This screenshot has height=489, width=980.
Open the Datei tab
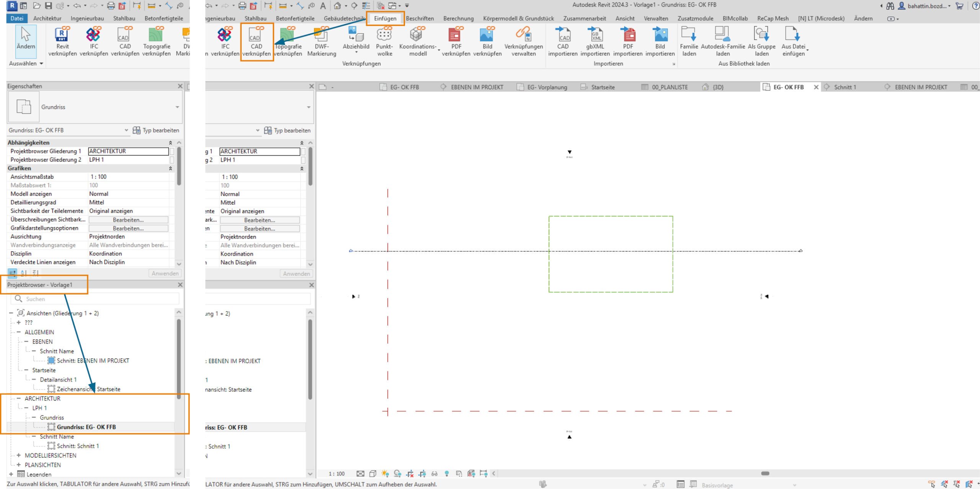point(17,18)
